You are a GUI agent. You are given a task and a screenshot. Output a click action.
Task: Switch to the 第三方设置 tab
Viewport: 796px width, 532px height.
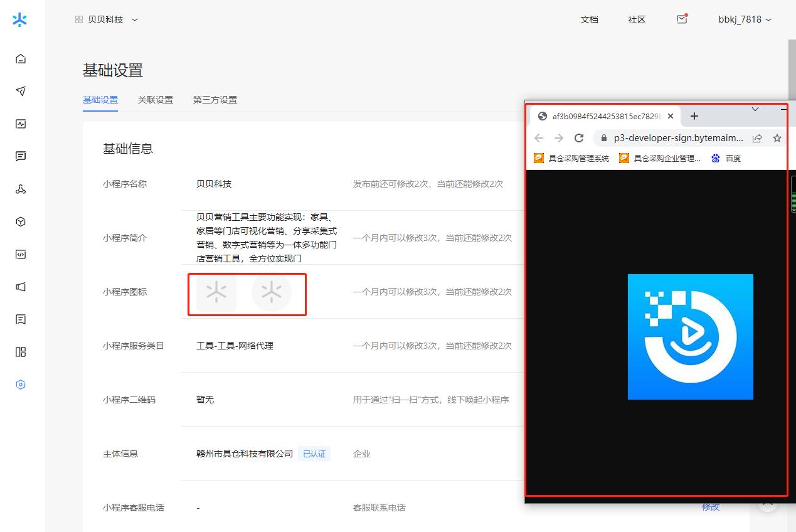[215, 100]
